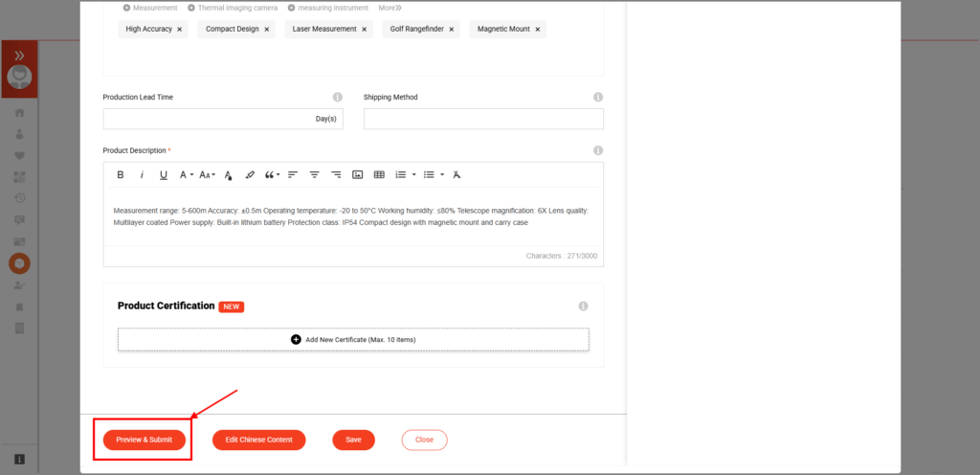Clear text formatting in the editor
The image size is (980, 475).
coord(457,174)
